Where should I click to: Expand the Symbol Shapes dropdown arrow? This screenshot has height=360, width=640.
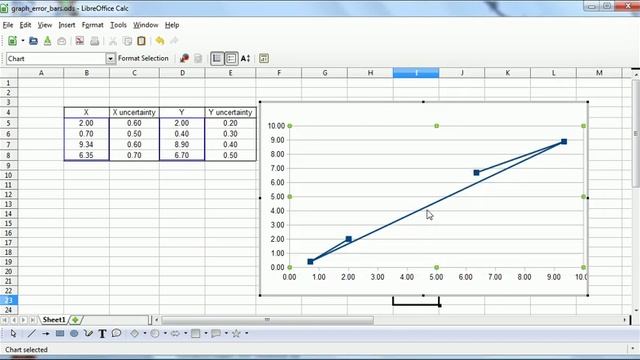coord(165,333)
